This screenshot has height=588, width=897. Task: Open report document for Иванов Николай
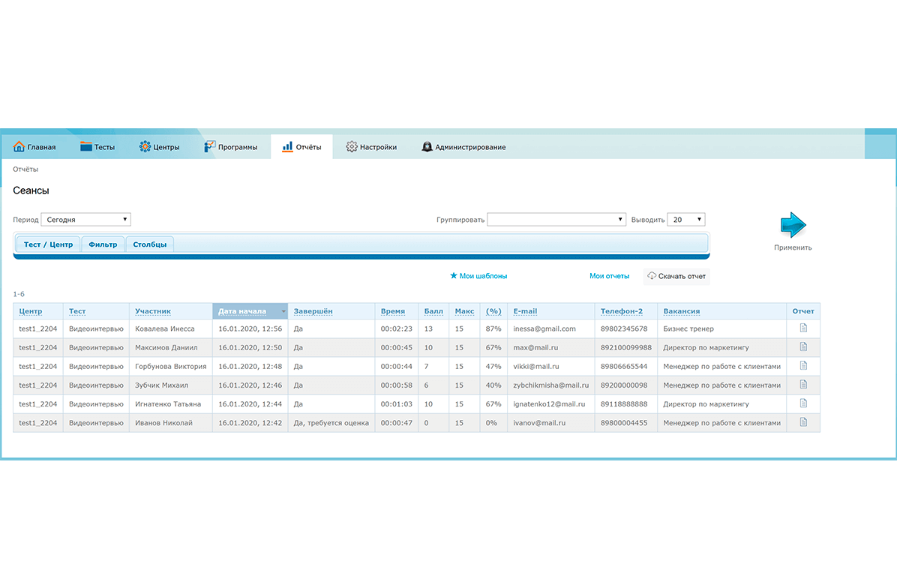click(803, 423)
